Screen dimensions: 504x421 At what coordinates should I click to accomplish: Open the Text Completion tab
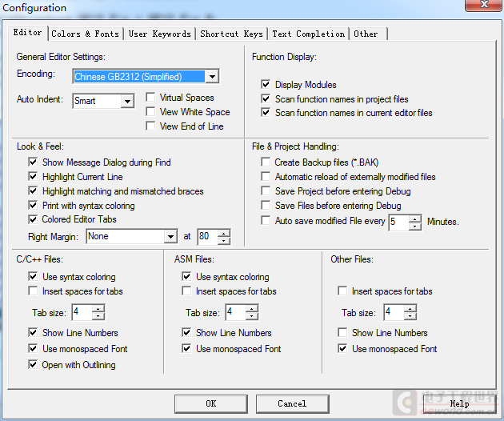pyautogui.click(x=309, y=34)
